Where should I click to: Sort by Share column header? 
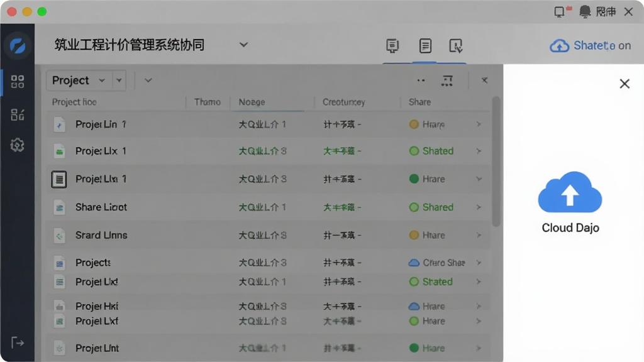419,102
